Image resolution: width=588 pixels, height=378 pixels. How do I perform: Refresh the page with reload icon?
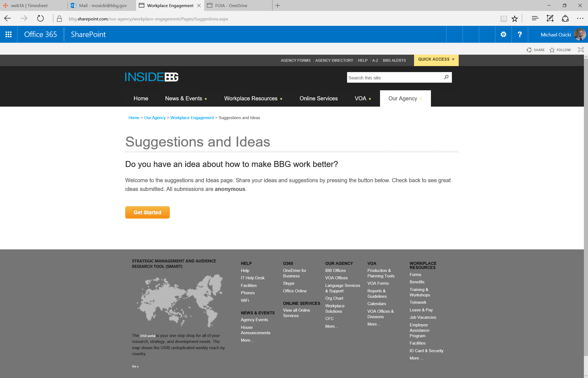pyautogui.click(x=40, y=18)
